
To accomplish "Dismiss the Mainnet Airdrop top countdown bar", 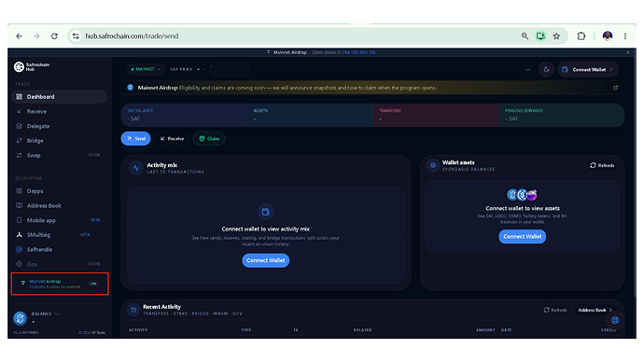I will coord(627,52).
